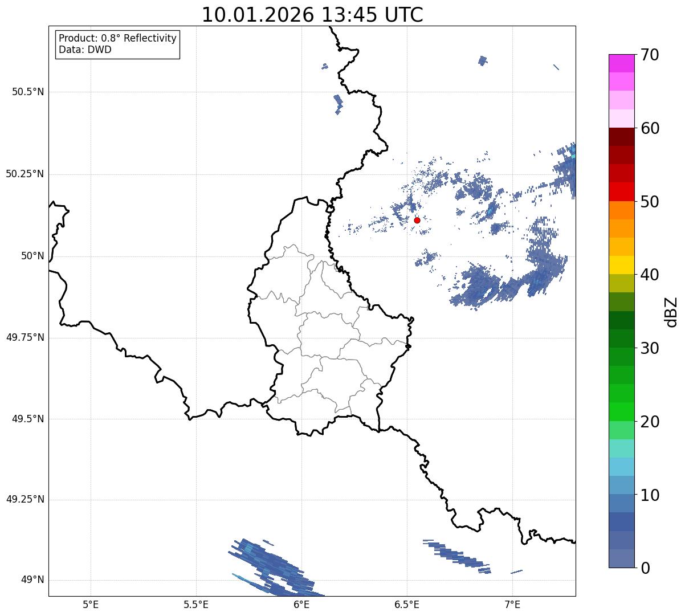Click the latitude label 49.25°N
The image size is (685, 616).
coord(25,499)
